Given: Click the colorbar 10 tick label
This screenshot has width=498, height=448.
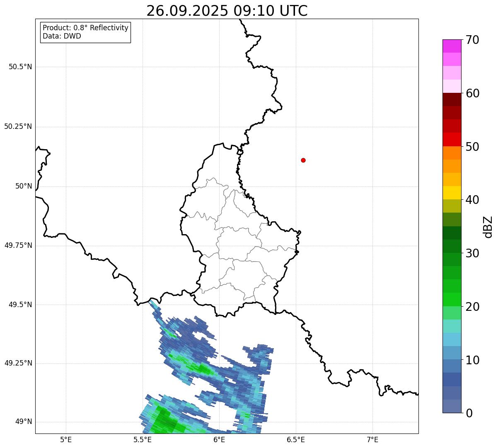Looking at the screenshot, I should coord(472,360).
